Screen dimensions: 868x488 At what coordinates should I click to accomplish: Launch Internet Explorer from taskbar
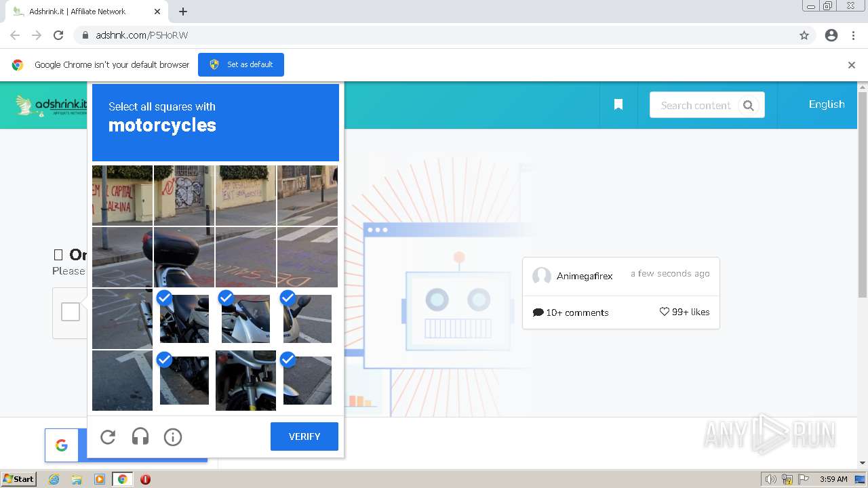[x=54, y=479]
